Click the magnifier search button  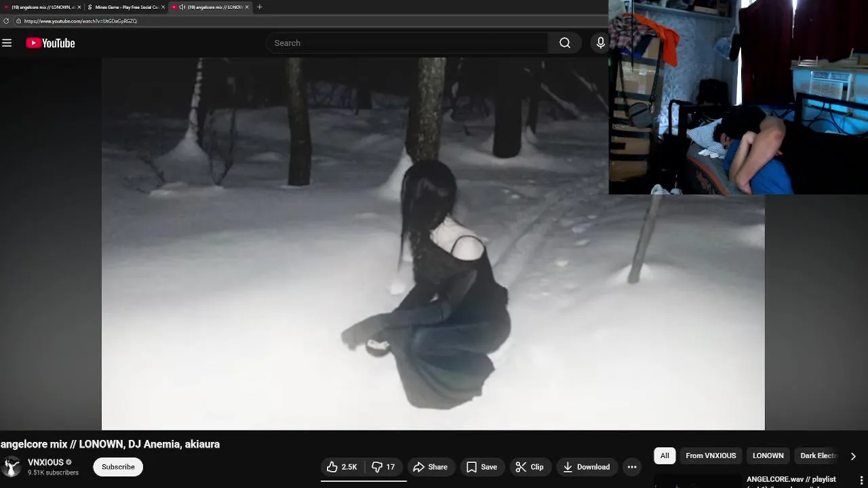coord(565,43)
